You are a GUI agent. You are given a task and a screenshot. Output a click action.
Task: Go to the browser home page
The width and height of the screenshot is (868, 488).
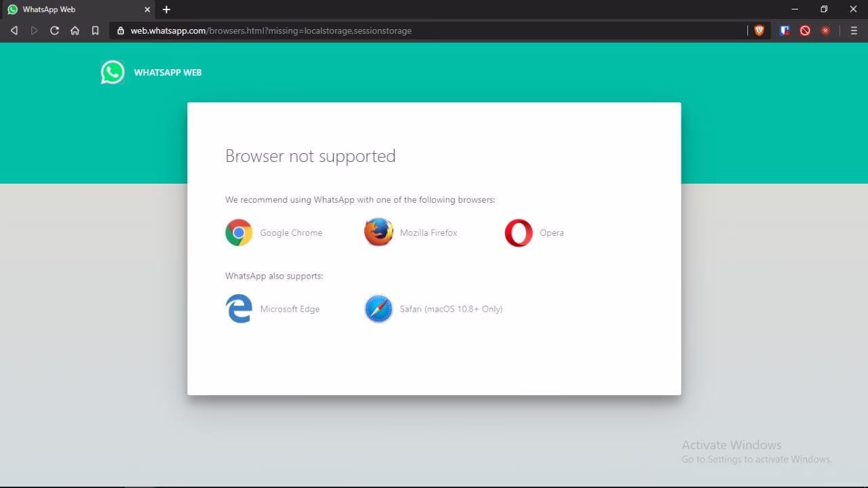(75, 30)
